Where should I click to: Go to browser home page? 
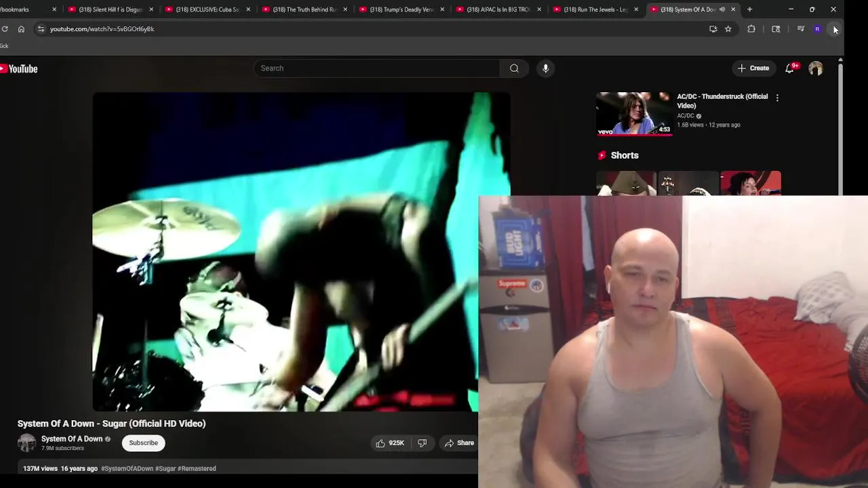(21, 29)
